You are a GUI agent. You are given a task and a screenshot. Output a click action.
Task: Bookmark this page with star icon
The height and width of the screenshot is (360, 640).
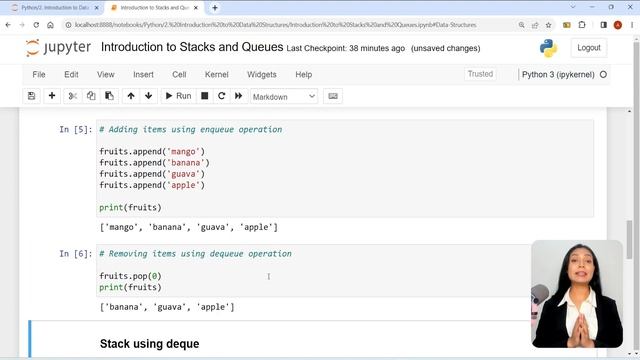tap(549, 25)
